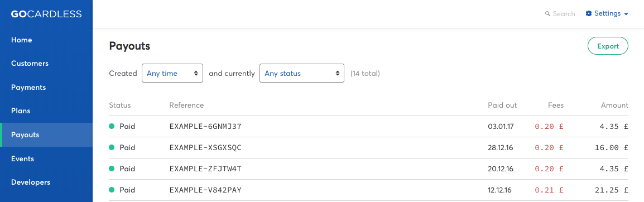Click green status dot for EXAMPLE-6GNMJ37
Image resolution: width=644 pixels, height=202 pixels.
(x=112, y=127)
